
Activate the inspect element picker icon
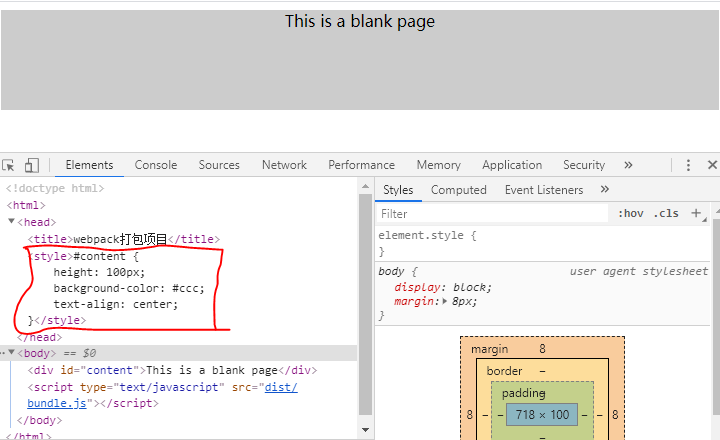(8, 165)
